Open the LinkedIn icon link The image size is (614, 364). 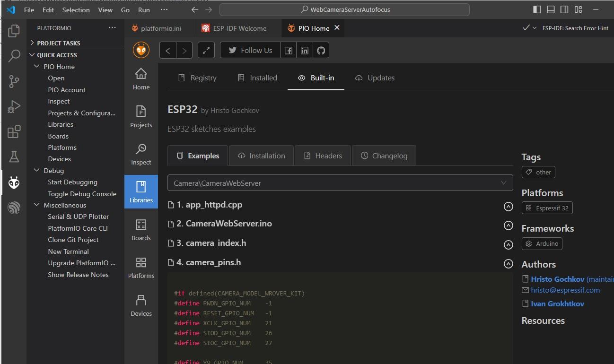coord(304,51)
